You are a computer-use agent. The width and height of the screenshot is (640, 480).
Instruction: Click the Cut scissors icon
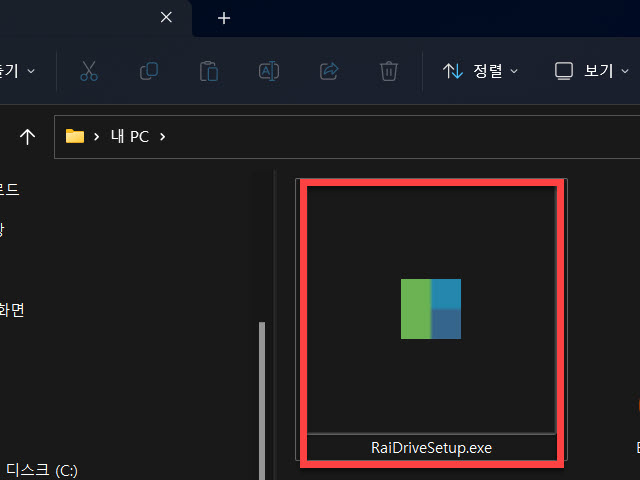pos(89,71)
